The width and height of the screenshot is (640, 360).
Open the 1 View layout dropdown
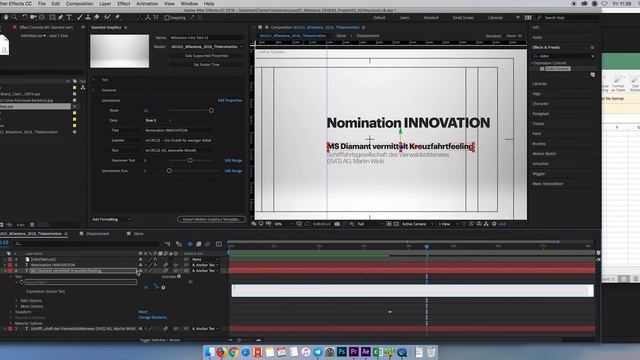(x=448, y=224)
